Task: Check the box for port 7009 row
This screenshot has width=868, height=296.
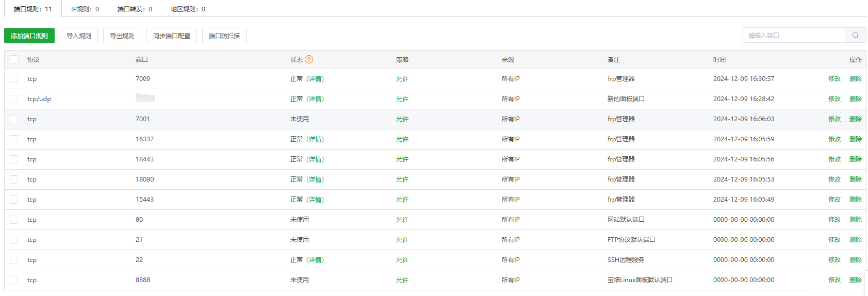Action: pos(14,79)
